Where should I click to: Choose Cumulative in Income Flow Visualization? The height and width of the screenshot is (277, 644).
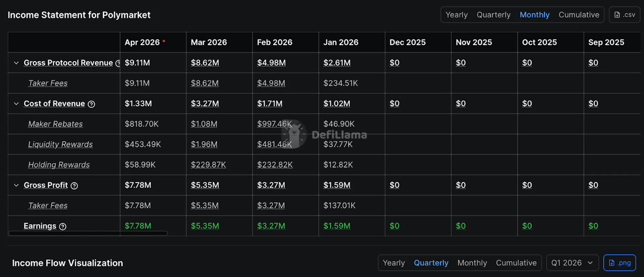[x=516, y=263]
